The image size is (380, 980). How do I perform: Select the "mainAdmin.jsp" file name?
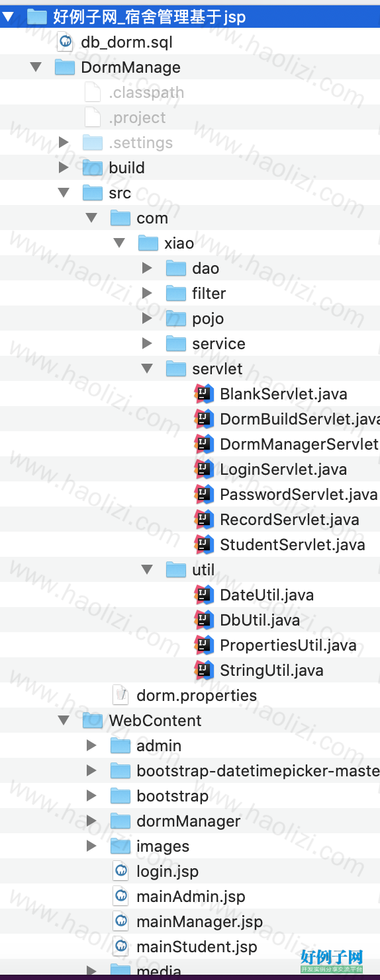[x=191, y=897]
